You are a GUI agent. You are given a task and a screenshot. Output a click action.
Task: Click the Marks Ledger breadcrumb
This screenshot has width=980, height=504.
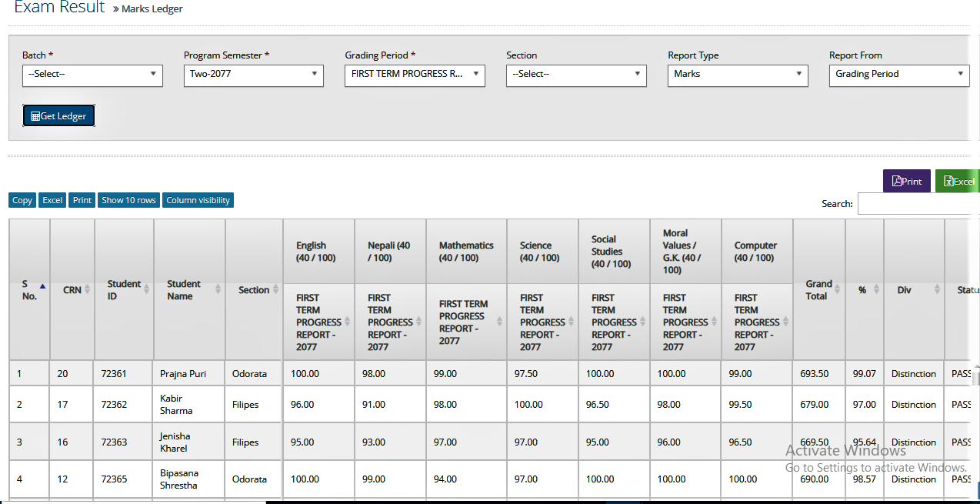[152, 9]
